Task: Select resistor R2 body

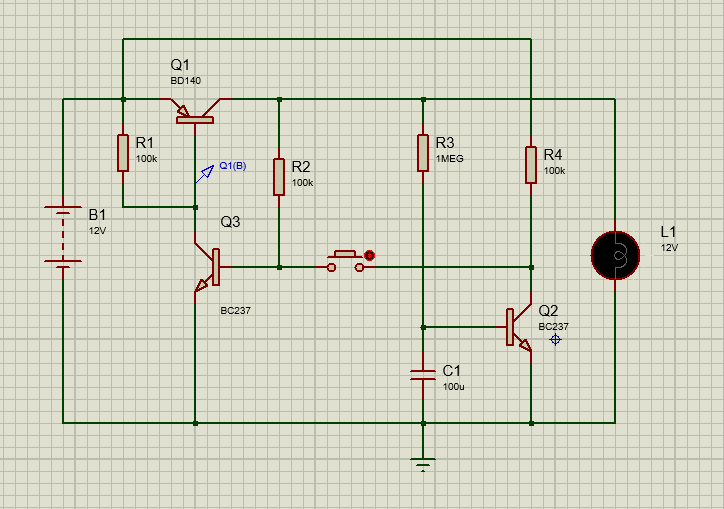Action: 279,176
